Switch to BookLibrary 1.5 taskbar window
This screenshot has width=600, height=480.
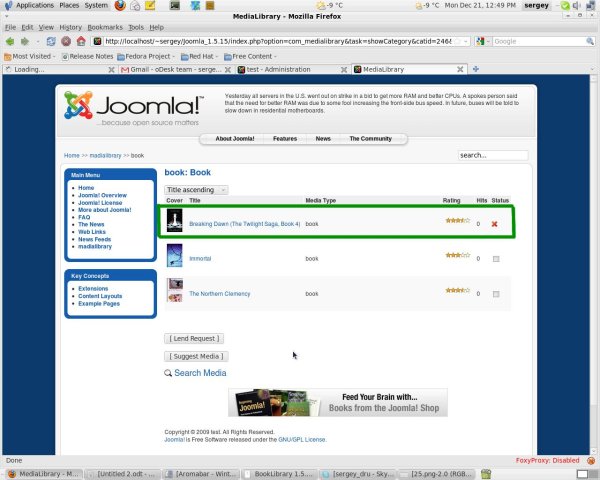tap(280, 474)
